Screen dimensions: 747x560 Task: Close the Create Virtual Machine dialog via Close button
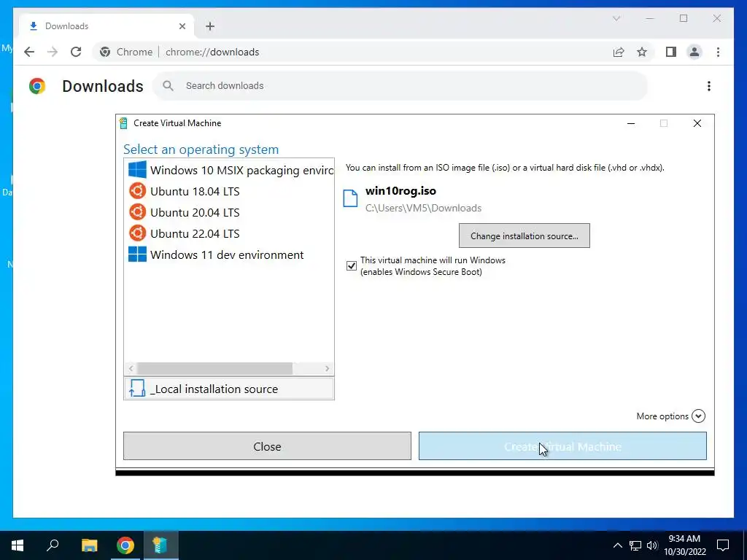click(x=267, y=446)
